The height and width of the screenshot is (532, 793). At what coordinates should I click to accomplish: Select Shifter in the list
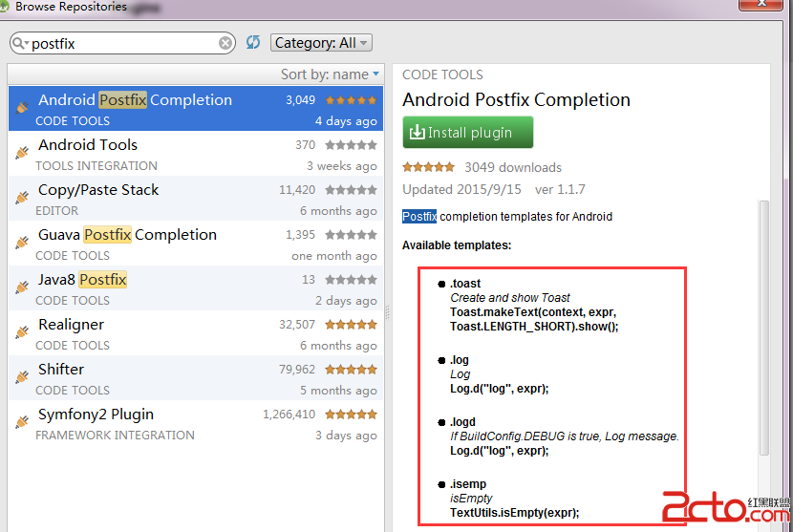[x=196, y=378]
